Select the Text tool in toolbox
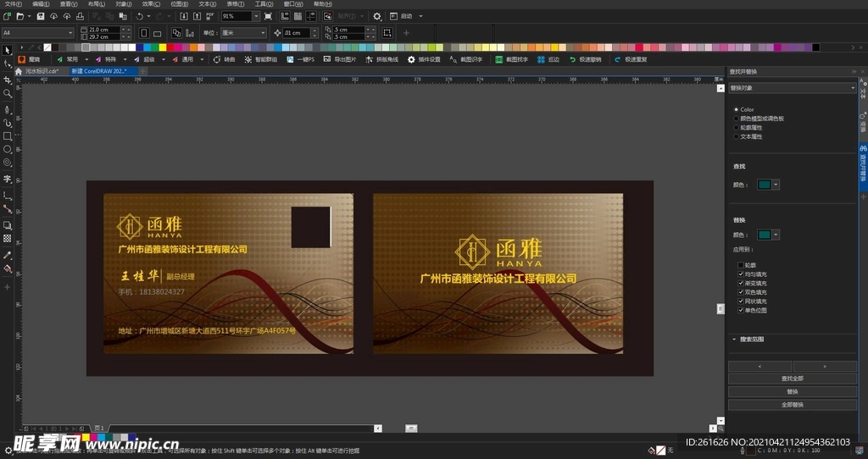 8,180
